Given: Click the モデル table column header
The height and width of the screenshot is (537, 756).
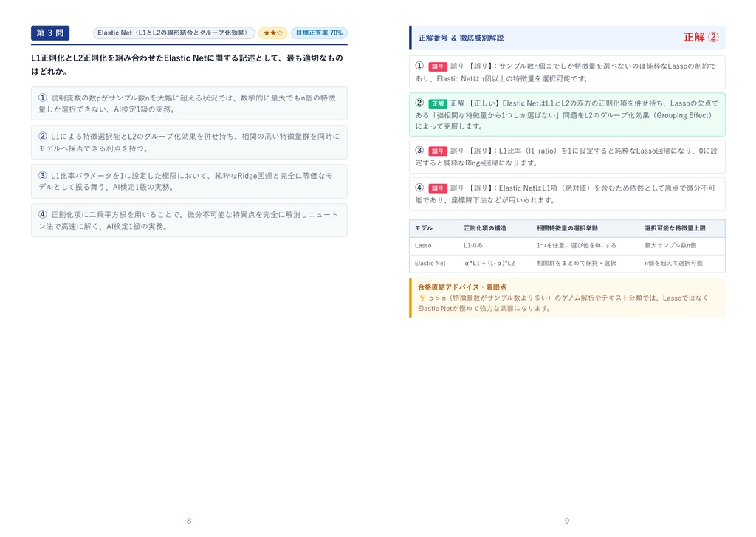Looking at the screenshot, I should [x=424, y=228].
